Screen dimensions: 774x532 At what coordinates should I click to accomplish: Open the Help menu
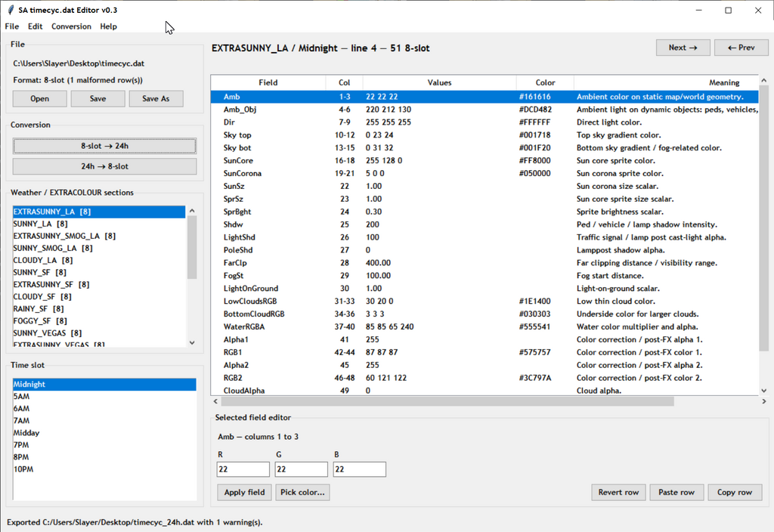(x=109, y=26)
